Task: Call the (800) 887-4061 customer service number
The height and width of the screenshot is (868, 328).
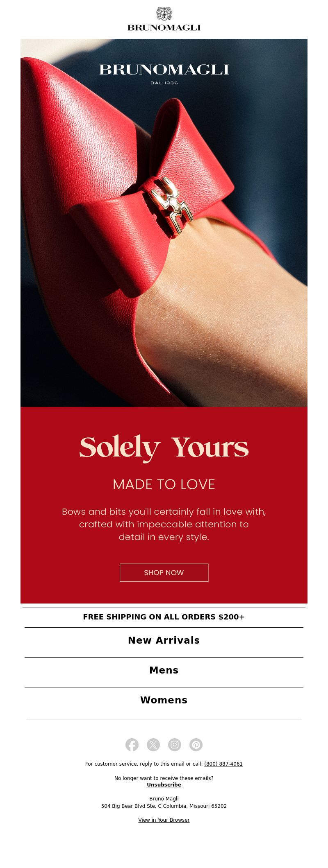Action: click(x=223, y=764)
